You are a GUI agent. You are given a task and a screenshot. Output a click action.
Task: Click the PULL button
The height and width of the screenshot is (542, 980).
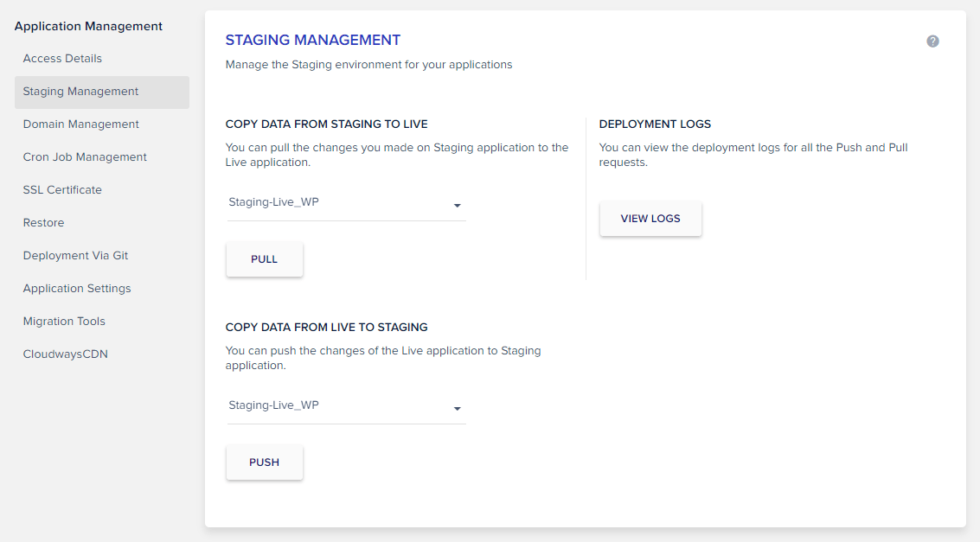point(264,258)
